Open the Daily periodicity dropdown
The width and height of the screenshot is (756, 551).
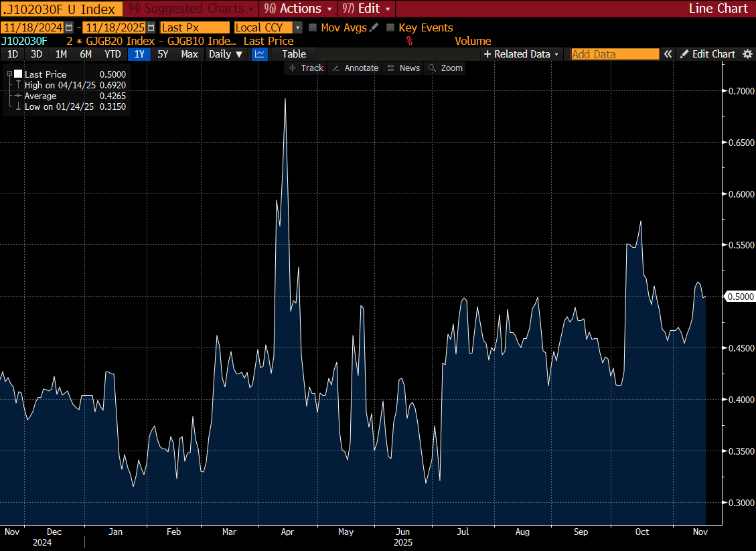pyautogui.click(x=225, y=54)
